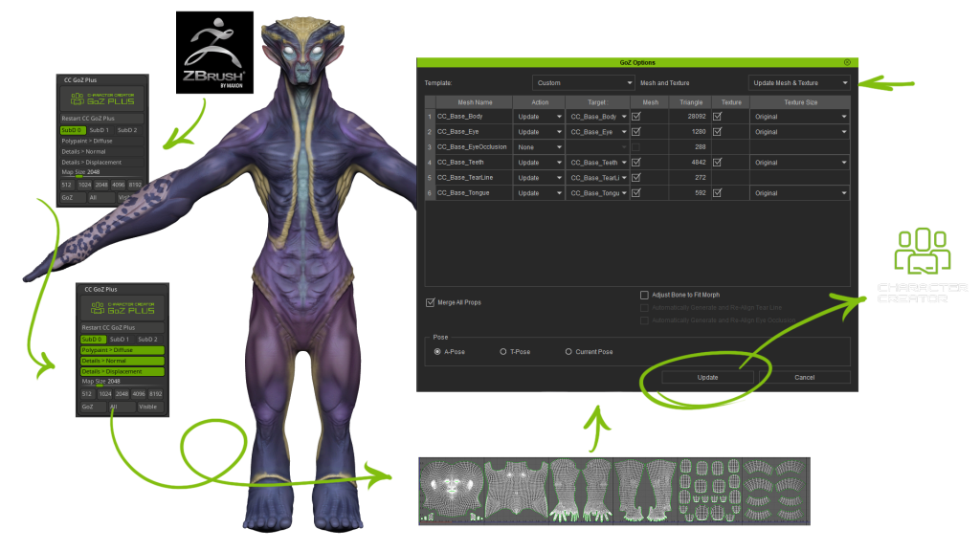Close the GoZ Options dialog
Screen dimensions: 980x551
847,61
